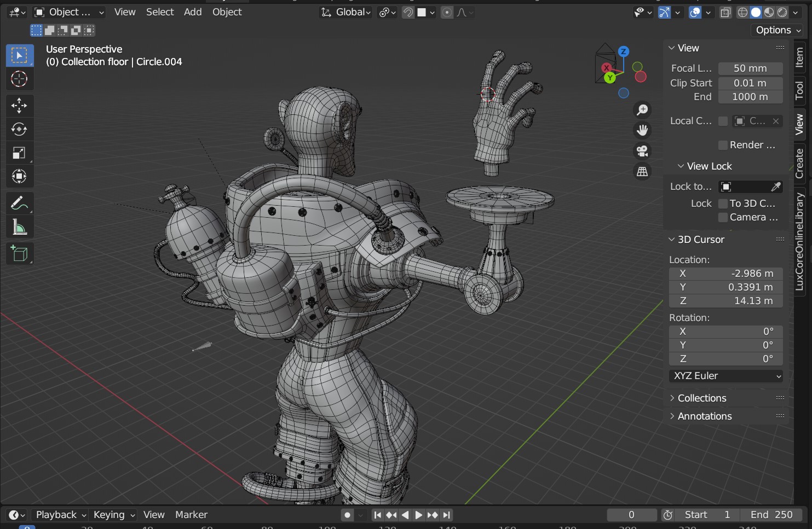Open the Options dropdown

(778, 30)
